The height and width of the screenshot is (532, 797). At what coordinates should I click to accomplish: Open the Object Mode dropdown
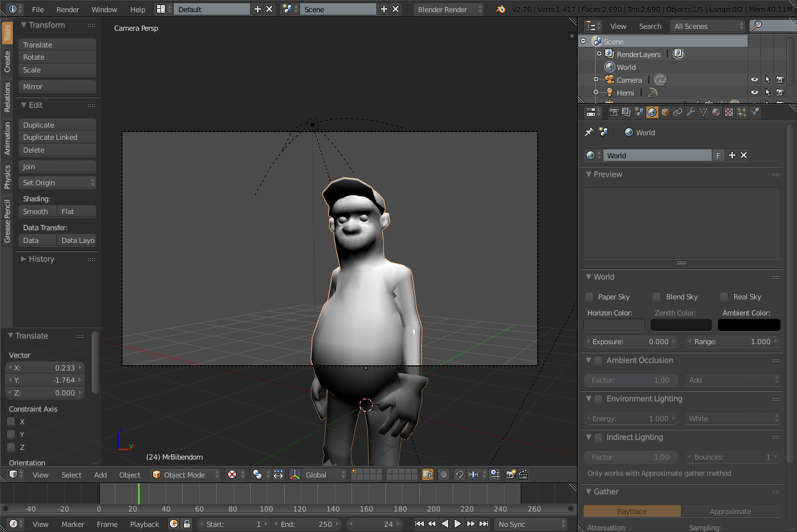coord(185,474)
